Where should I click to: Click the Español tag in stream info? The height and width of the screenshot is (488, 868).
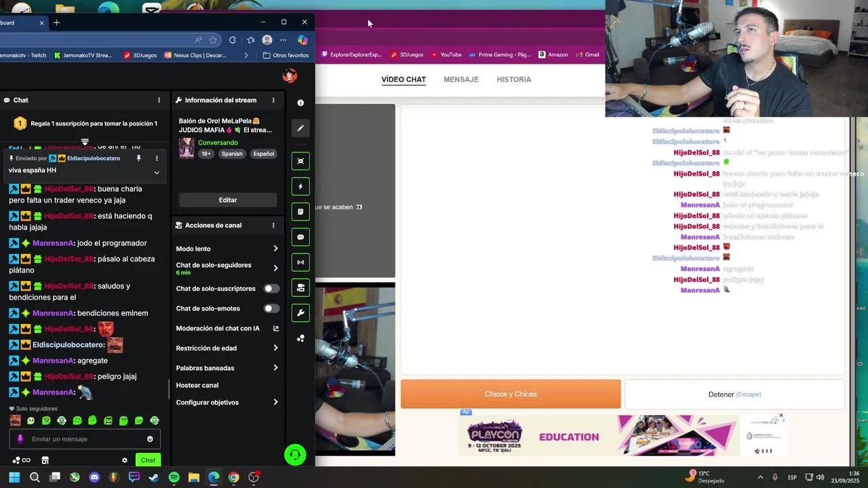click(x=264, y=154)
